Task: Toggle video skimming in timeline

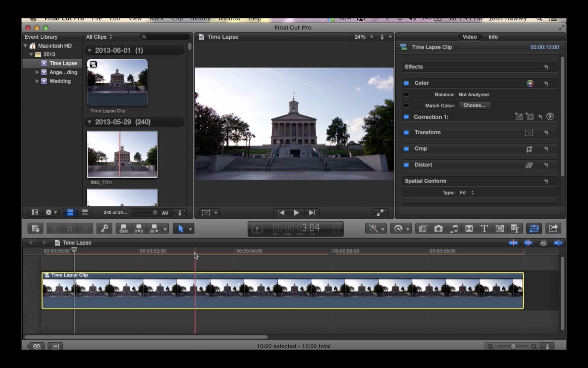Action: coord(513,243)
